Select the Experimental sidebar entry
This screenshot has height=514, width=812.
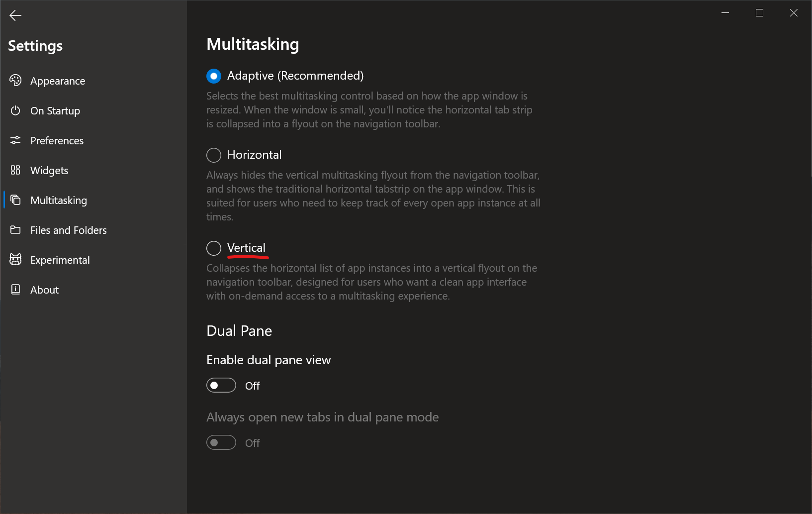60,260
